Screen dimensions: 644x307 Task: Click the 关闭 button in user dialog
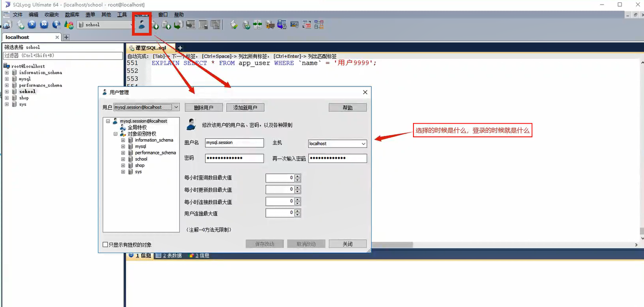coord(347,244)
